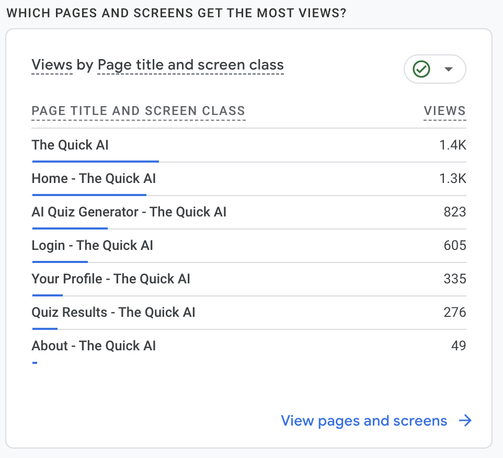
Task: Click the PAGE TITLE AND SCREEN CLASS column header
Action: tap(138, 111)
